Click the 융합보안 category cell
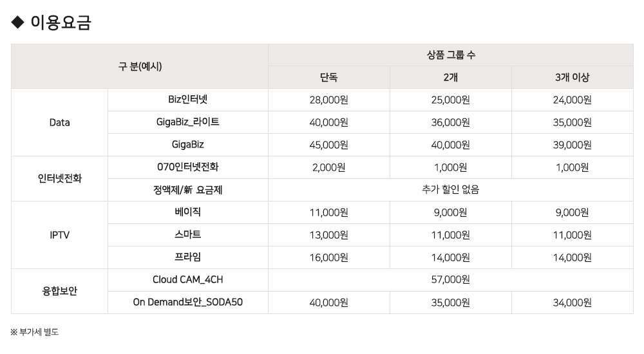The image size is (644, 354). click(x=59, y=291)
